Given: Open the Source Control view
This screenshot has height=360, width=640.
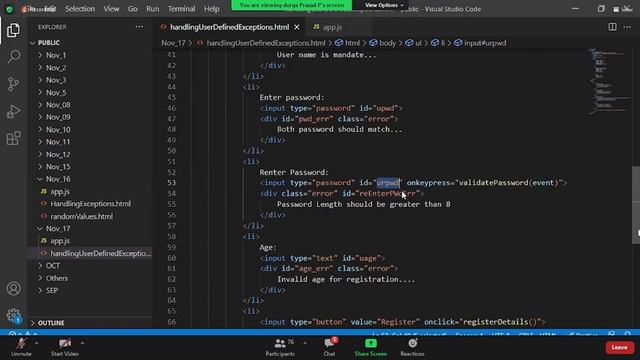Looking at the screenshot, I should [x=13, y=84].
